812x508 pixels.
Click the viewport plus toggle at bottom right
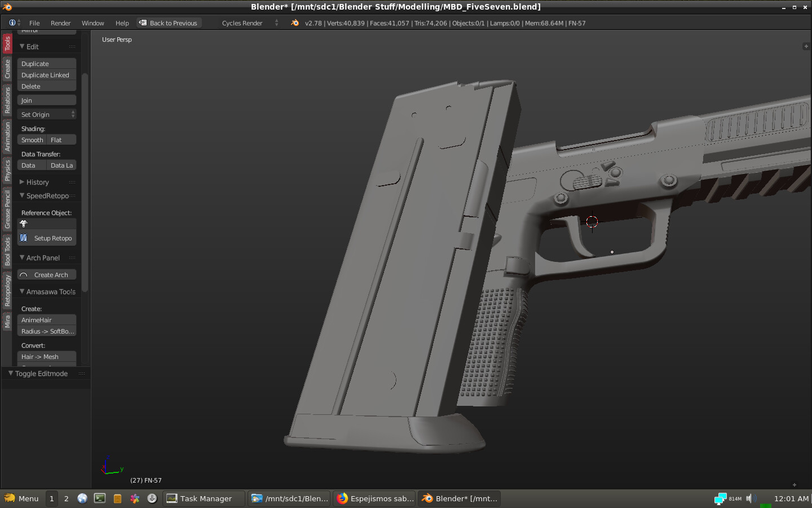pos(795,485)
